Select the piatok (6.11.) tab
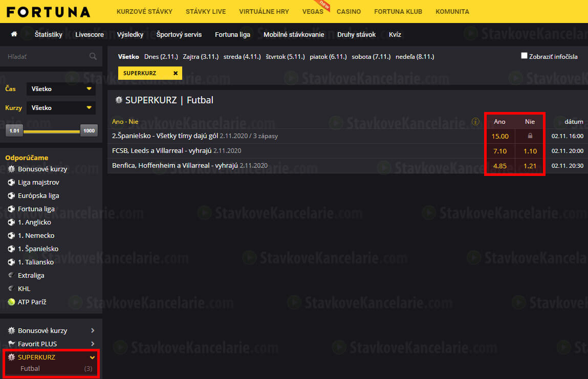 [328, 57]
